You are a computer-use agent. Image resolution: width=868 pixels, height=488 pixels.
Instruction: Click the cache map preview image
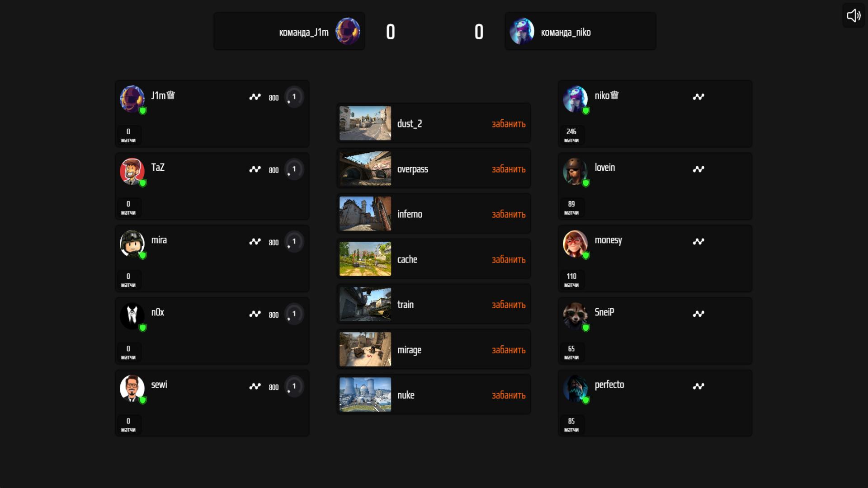pos(365,259)
